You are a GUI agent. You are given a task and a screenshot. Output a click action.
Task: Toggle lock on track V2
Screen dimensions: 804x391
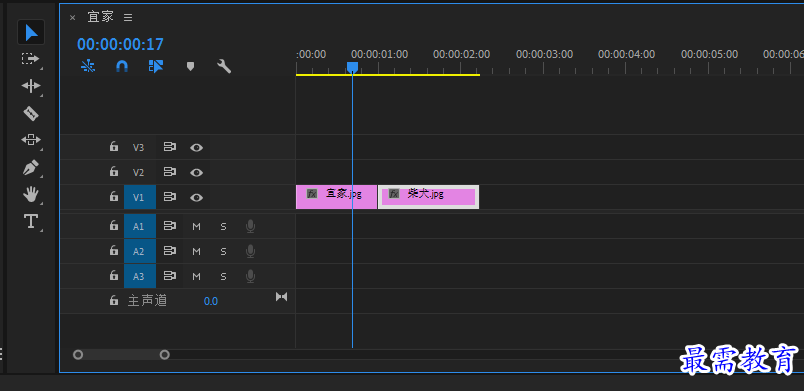[x=114, y=172]
